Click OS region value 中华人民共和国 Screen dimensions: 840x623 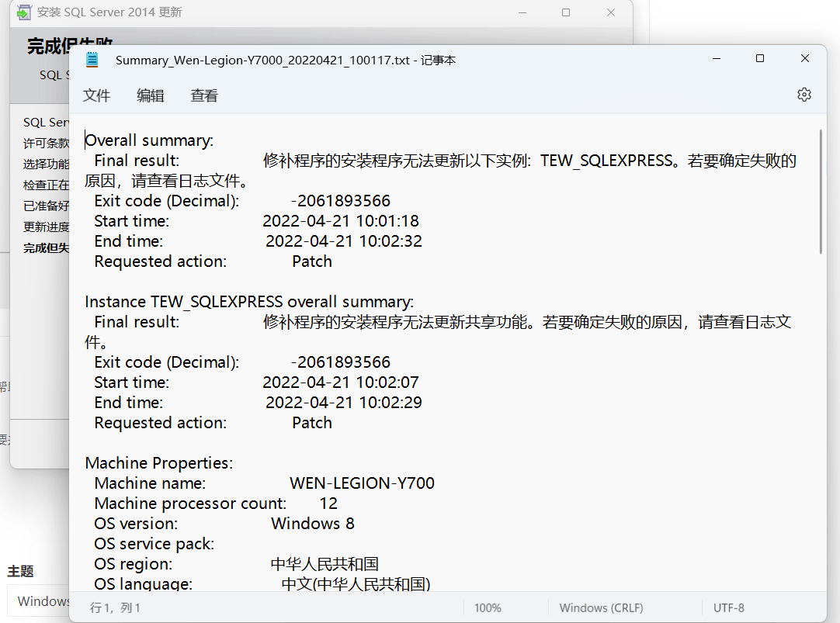[325, 564]
